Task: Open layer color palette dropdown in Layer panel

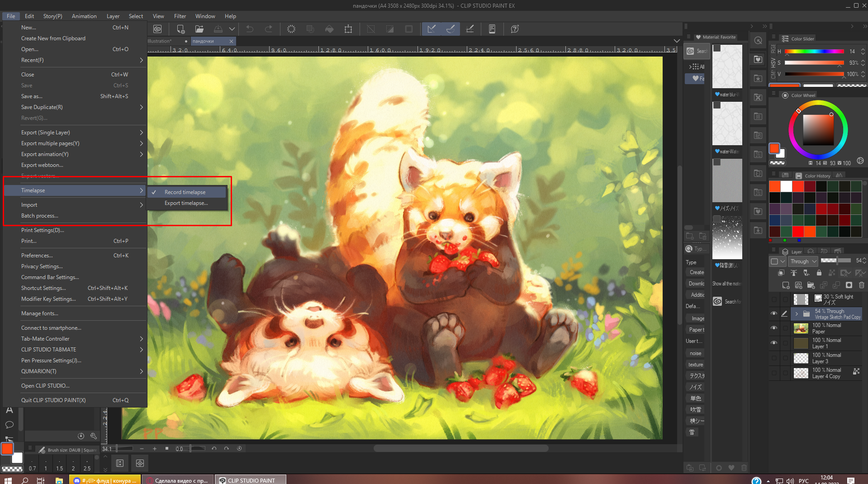Action: [778, 261]
